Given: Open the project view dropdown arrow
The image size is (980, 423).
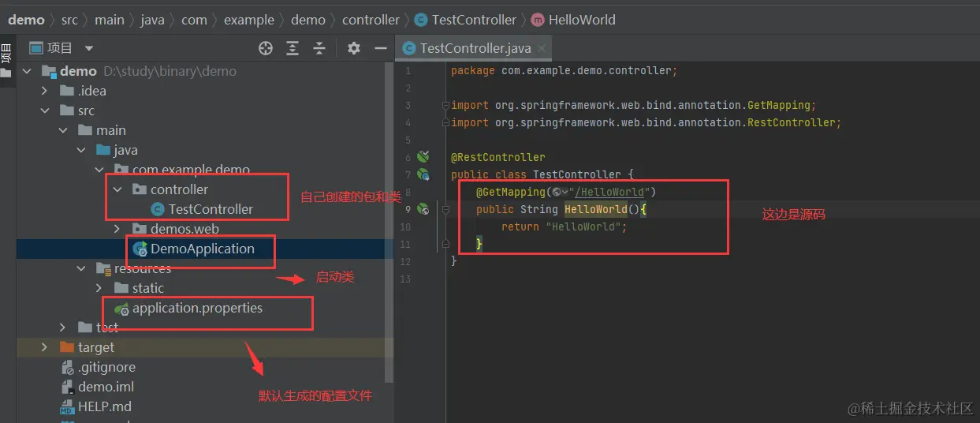Looking at the screenshot, I should pos(89,48).
